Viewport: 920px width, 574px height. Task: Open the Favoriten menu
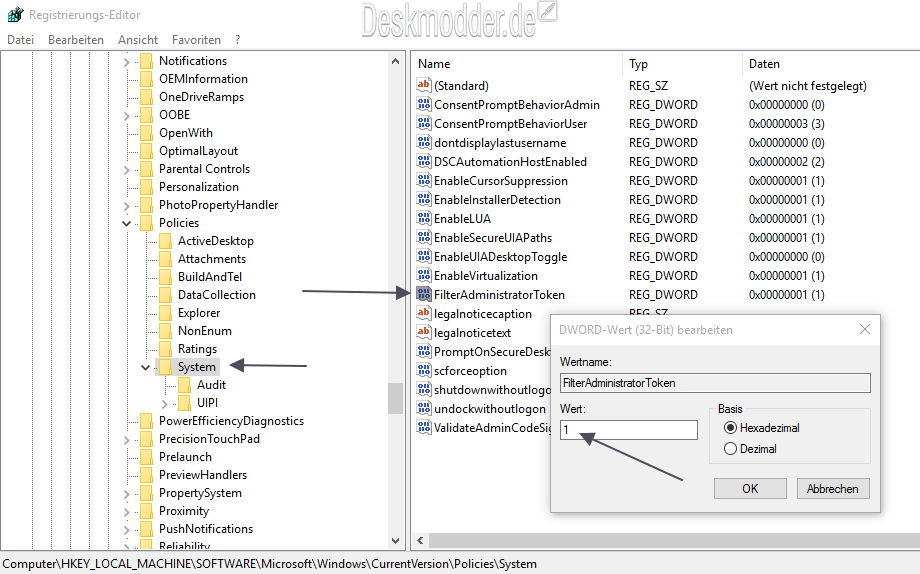tap(196, 39)
